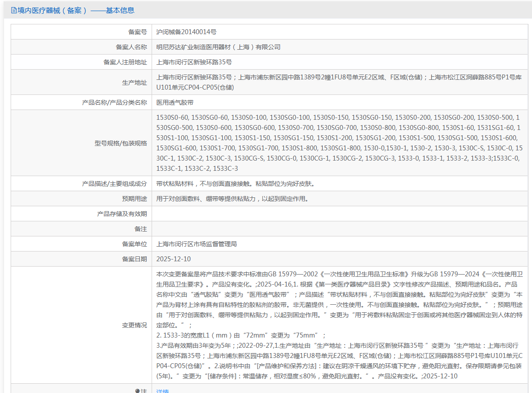Select authority 上海市闵行区市场监督管理局

click(x=197, y=244)
